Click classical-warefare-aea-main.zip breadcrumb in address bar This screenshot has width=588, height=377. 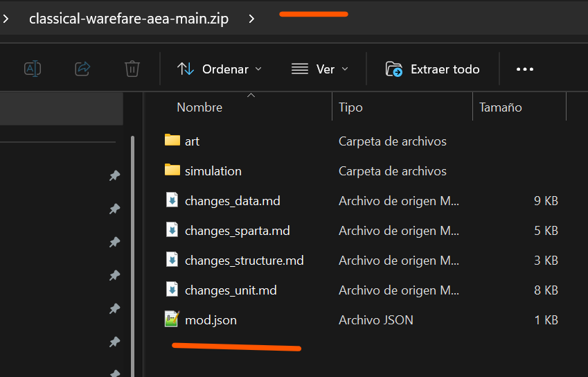[129, 19]
